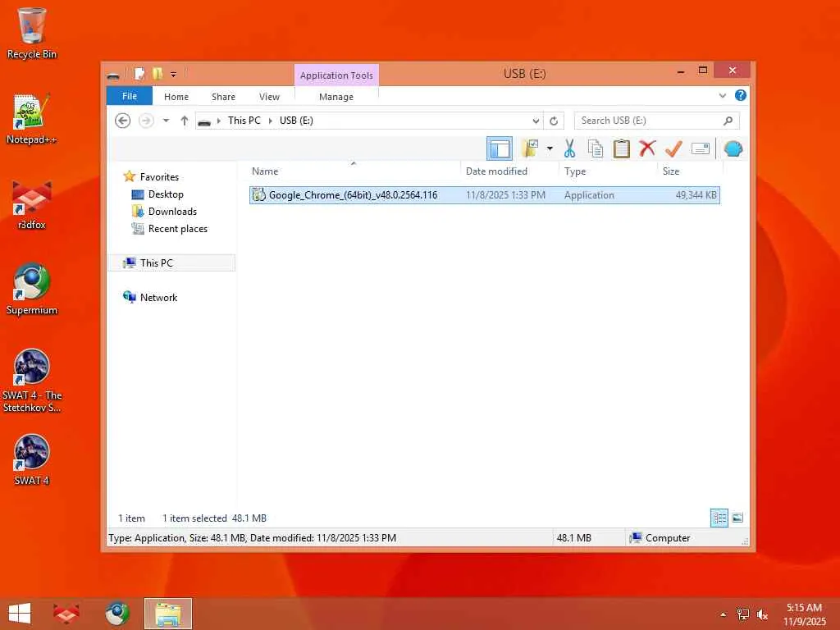
Task: Toggle the navigation pane layout button
Action: click(x=500, y=148)
